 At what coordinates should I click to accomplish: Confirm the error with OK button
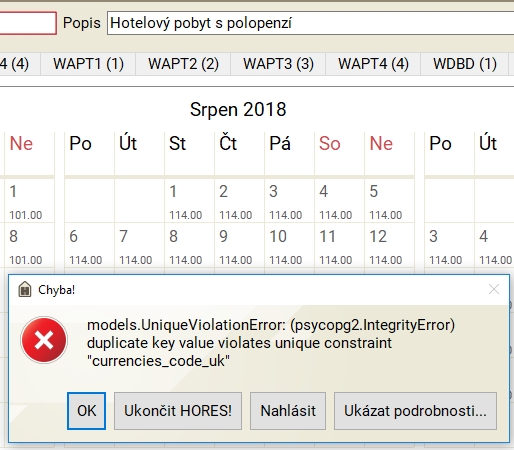(86, 411)
